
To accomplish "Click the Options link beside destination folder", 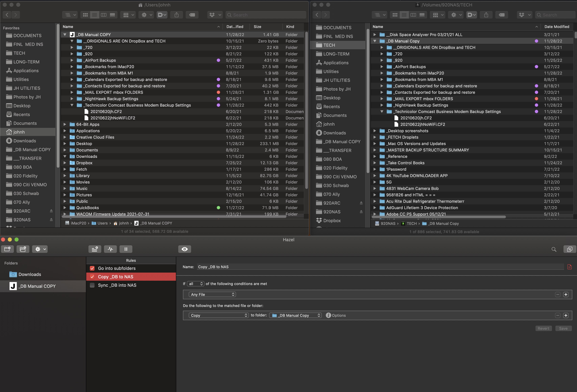I will (x=338, y=315).
